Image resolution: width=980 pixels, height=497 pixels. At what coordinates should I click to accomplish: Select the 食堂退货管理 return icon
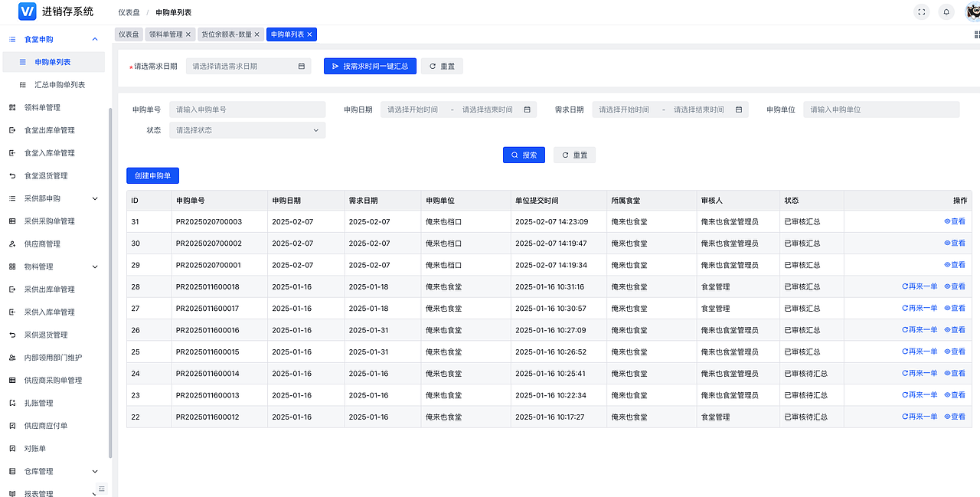(x=11, y=175)
